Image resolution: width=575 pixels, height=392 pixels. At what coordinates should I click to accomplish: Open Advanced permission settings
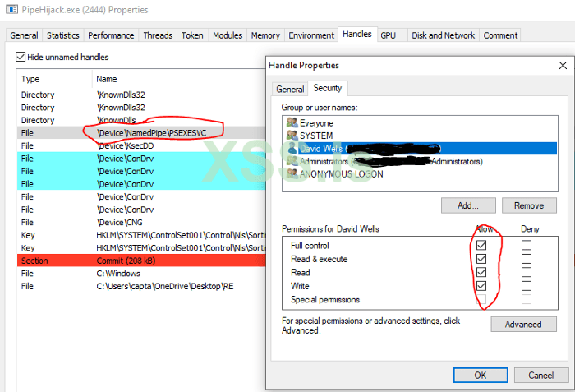tap(523, 324)
